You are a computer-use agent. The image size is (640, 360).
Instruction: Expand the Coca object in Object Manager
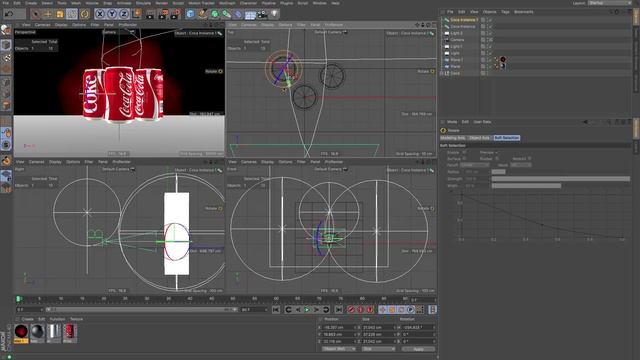point(442,73)
